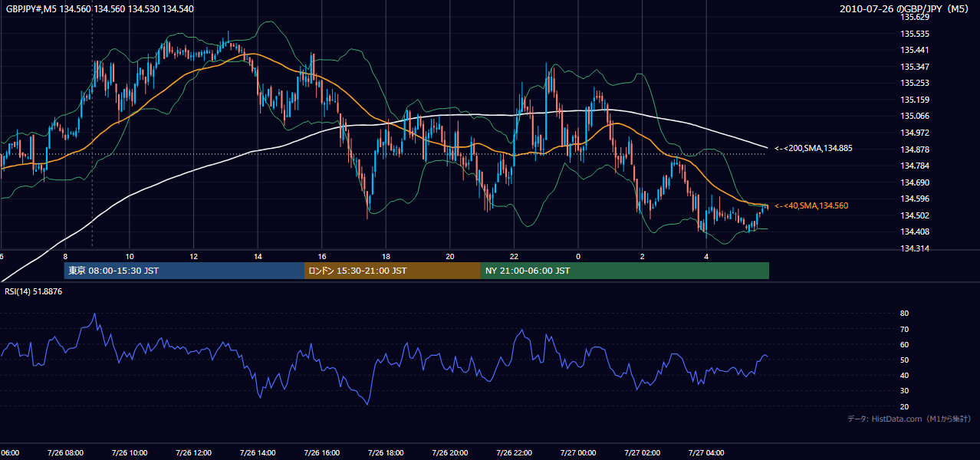Click the 134.784 price axis label

click(915, 166)
